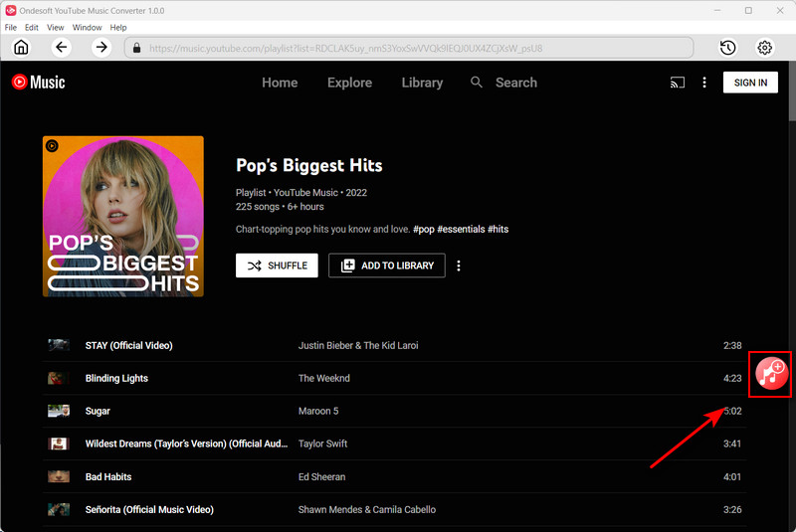Image resolution: width=796 pixels, height=532 pixels.
Task: Click the Ondesoft app icon in title bar
Action: click(x=10, y=10)
